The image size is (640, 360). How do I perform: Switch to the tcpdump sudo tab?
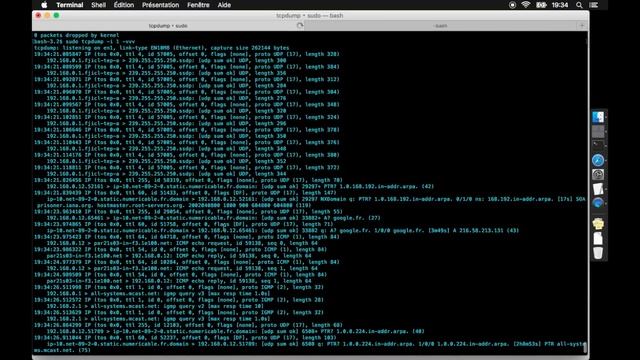(168, 26)
